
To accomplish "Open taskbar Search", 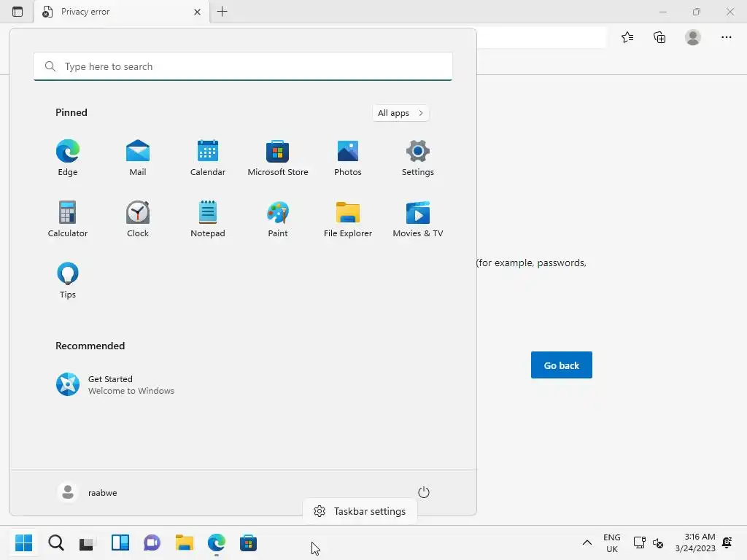I will point(55,542).
